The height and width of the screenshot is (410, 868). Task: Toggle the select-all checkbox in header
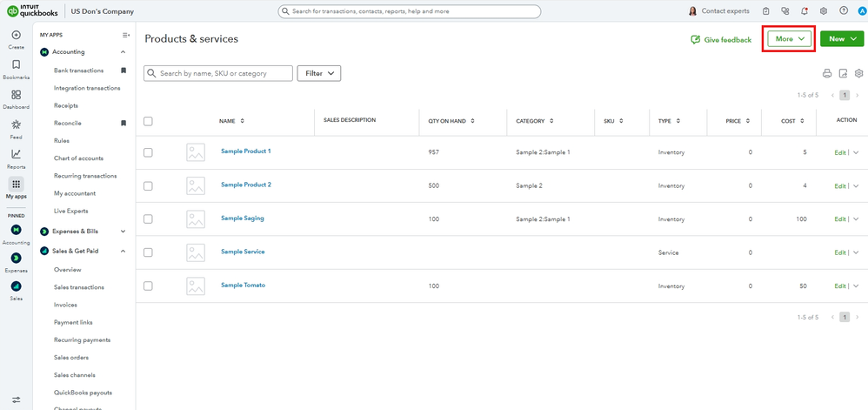[x=148, y=121]
